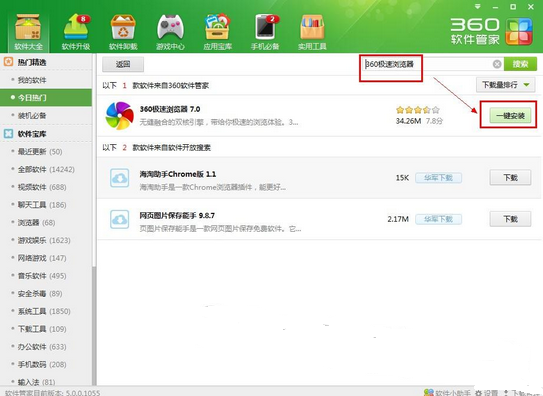
Task: Open the 软件卸载 uninstall icon
Action: [x=123, y=32]
